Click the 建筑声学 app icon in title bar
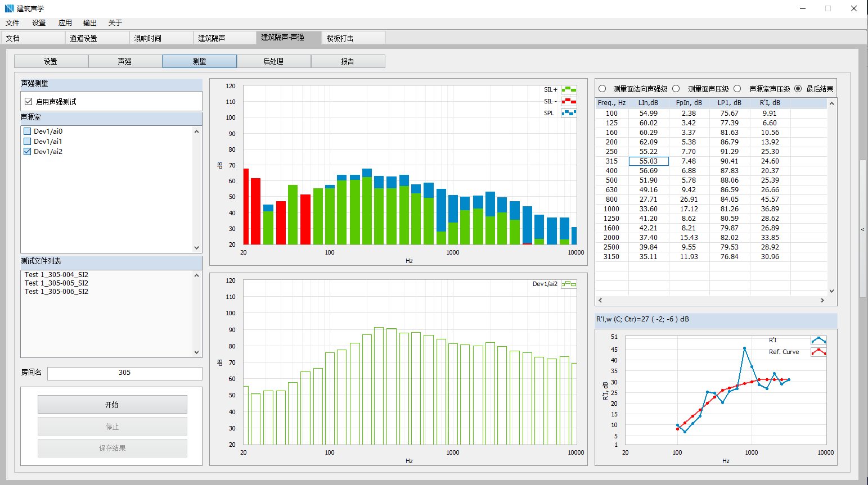 coord(9,8)
